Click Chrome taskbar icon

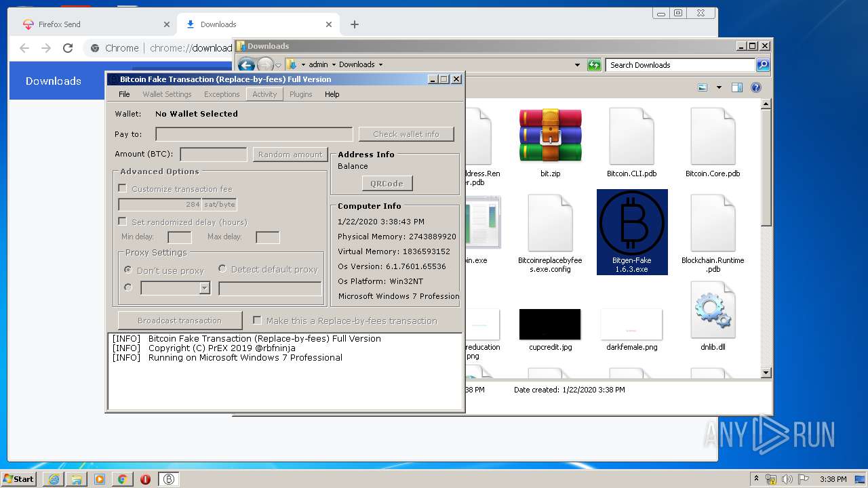click(123, 479)
